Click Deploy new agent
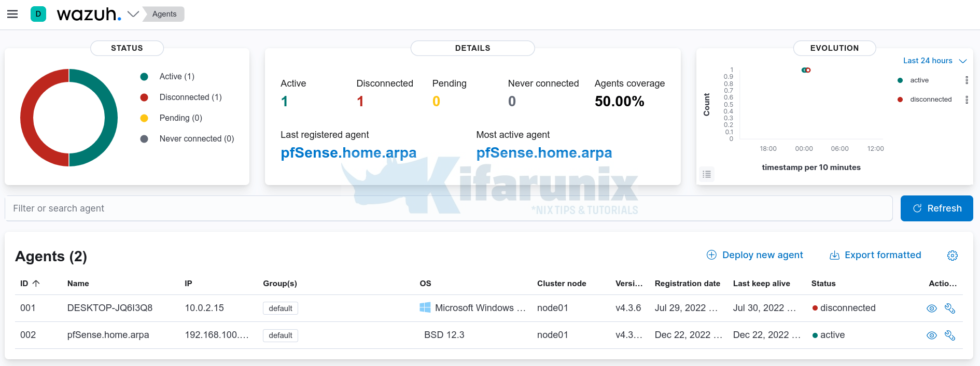Image resolution: width=980 pixels, height=366 pixels. pos(754,255)
